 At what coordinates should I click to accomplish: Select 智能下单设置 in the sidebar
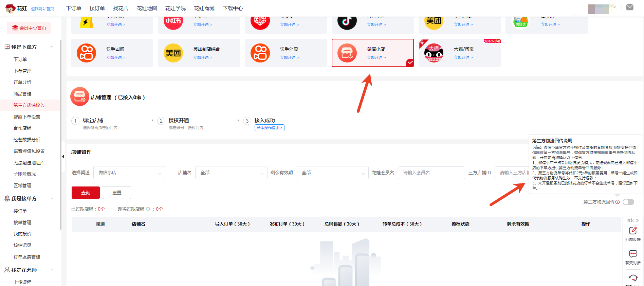tap(27, 117)
